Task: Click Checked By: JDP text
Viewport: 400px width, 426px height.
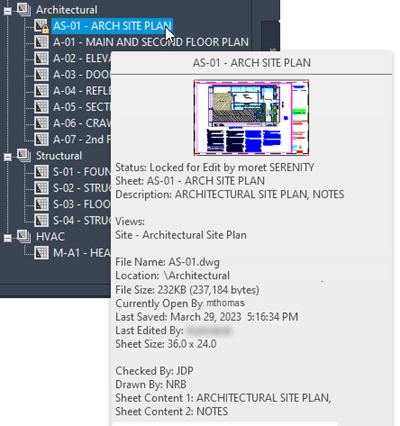Action: click(x=154, y=371)
